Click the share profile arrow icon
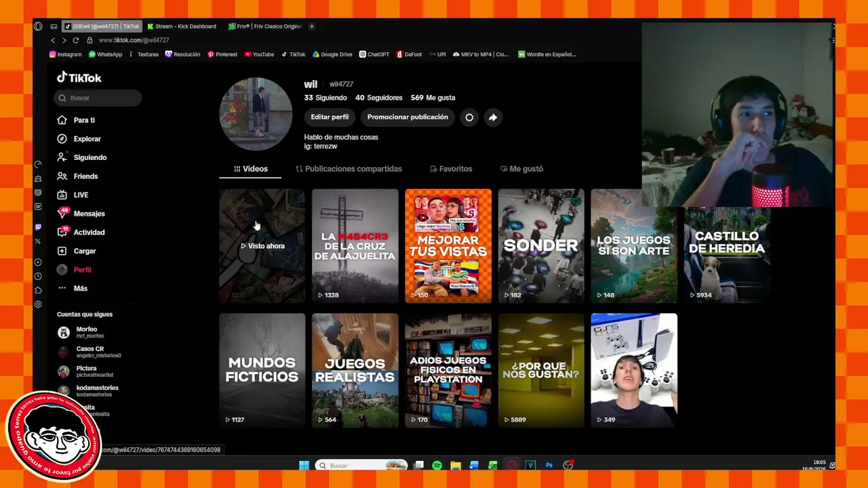Viewport: 868px width, 488px height. tap(493, 117)
